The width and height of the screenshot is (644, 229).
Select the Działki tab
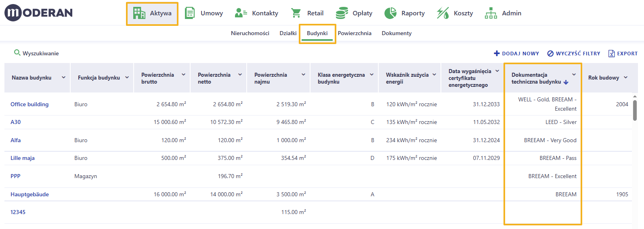click(288, 33)
